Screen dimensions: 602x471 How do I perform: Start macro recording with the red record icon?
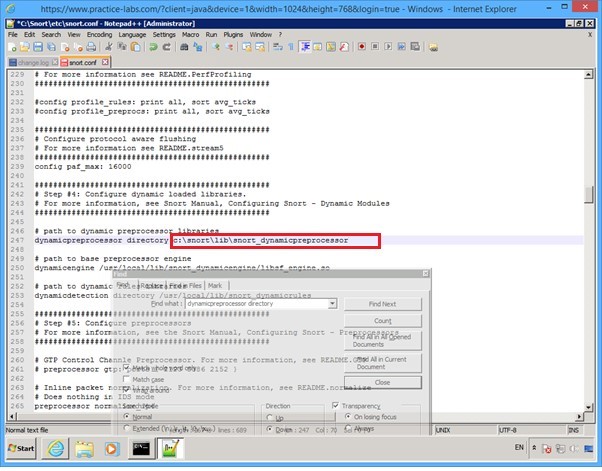click(x=362, y=46)
